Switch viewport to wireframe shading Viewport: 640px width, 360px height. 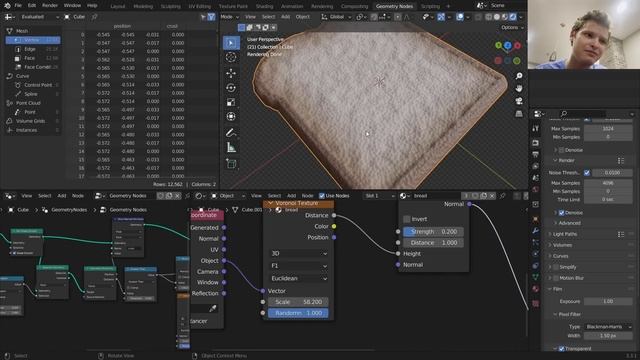click(489, 17)
